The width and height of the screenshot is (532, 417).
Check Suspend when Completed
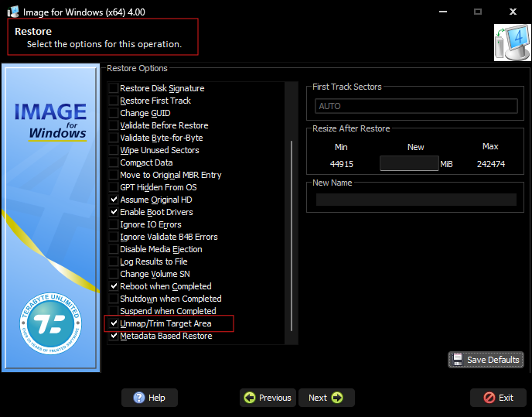pos(114,311)
